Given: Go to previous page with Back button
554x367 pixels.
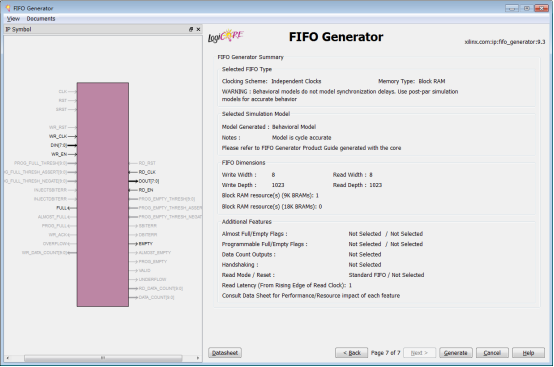Looking at the screenshot, I should tap(352, 353).
